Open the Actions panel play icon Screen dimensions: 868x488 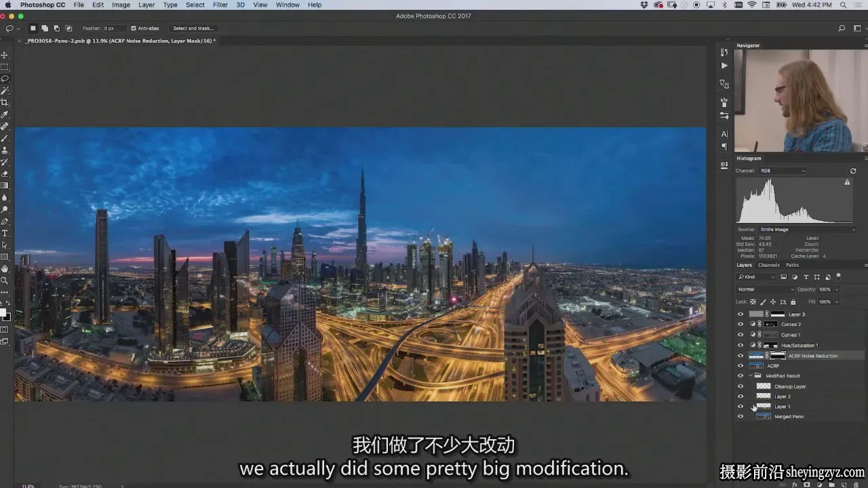coord(724,66)
